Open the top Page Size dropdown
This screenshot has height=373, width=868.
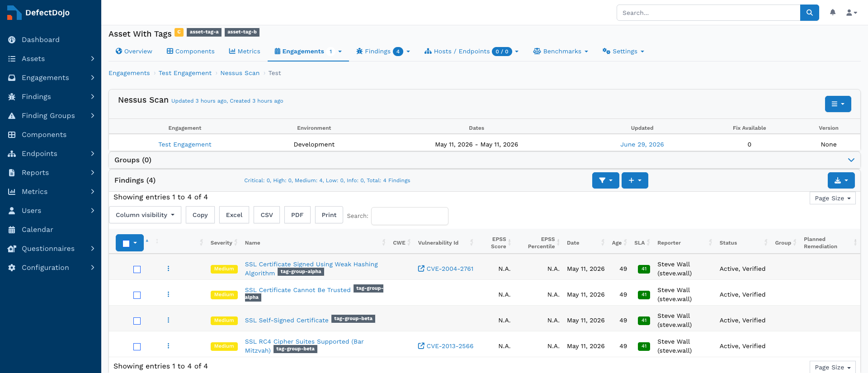coord(832,198)
